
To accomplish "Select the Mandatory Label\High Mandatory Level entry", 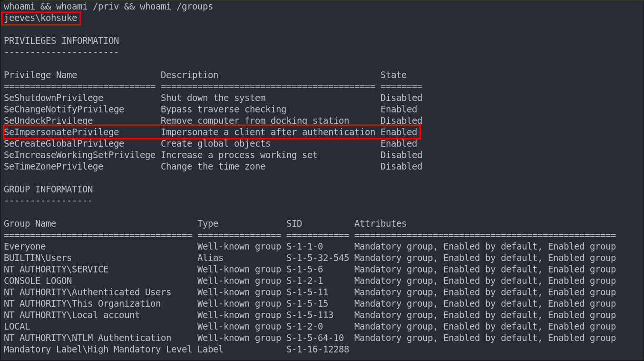I will pyautogui.click(x=98, y=350).
